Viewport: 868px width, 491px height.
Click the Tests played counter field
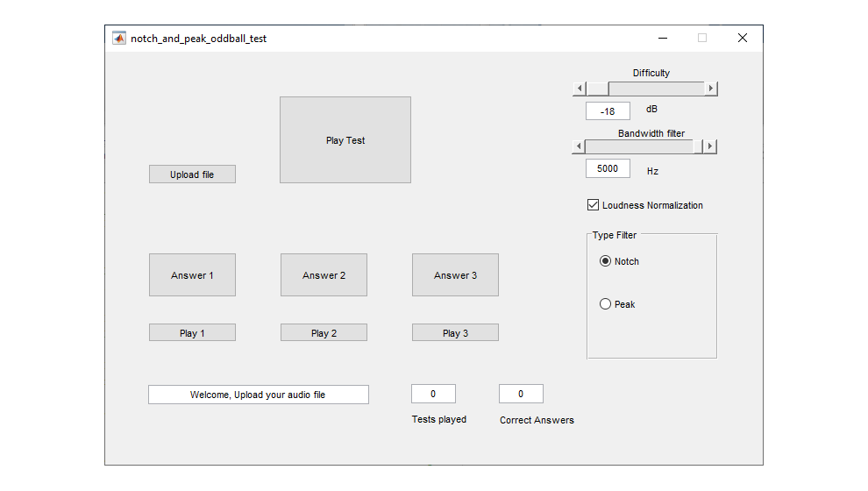[433, 394]
